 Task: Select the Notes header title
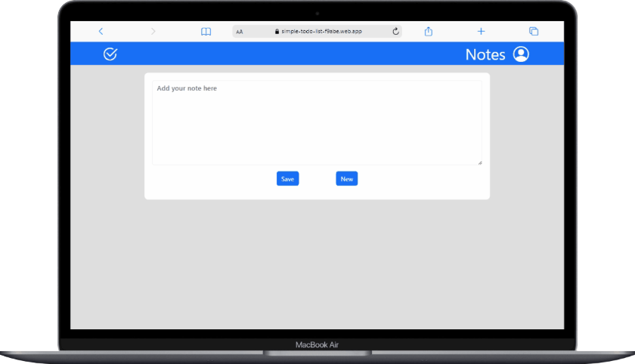pos(485,54)
